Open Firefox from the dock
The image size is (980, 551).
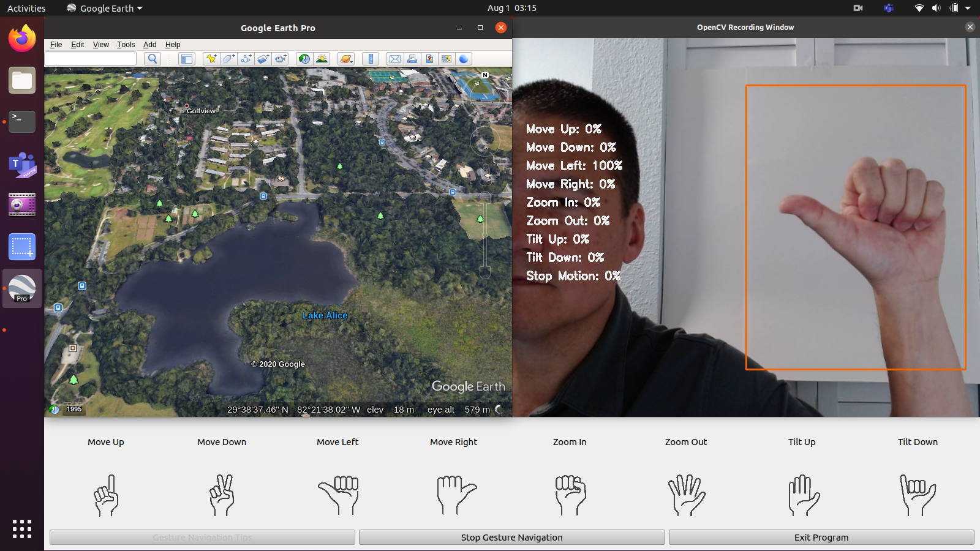(x=22, y=39)
